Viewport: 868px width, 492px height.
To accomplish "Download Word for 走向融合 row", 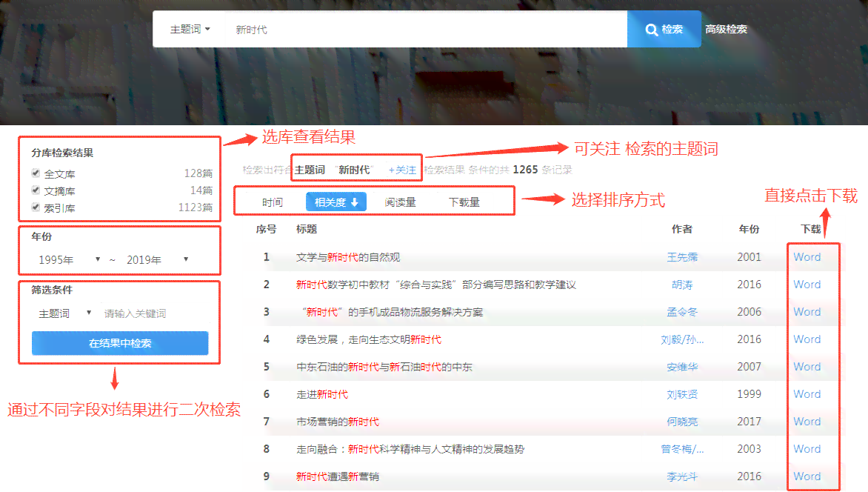I will point(807,449).
